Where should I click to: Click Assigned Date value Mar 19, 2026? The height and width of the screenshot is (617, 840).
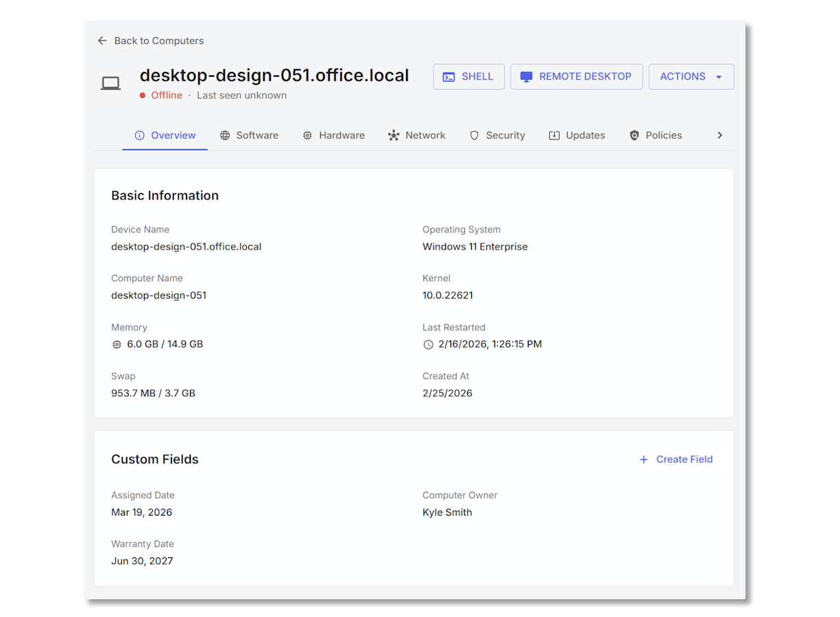tap(142, 512)
